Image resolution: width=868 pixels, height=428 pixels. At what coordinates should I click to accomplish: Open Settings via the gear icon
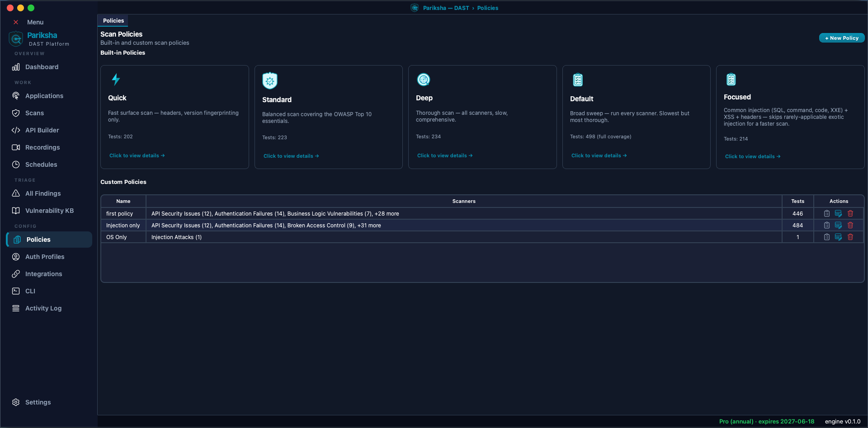pos(16,402)
